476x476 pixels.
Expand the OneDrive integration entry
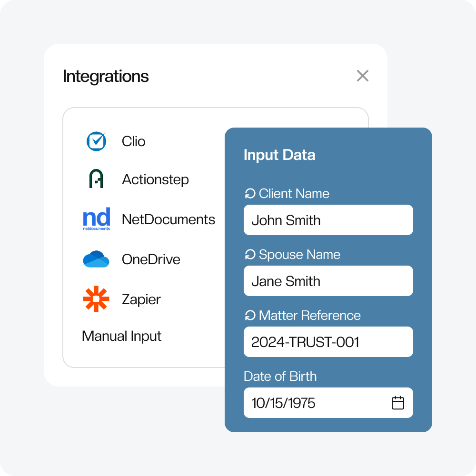151,259
